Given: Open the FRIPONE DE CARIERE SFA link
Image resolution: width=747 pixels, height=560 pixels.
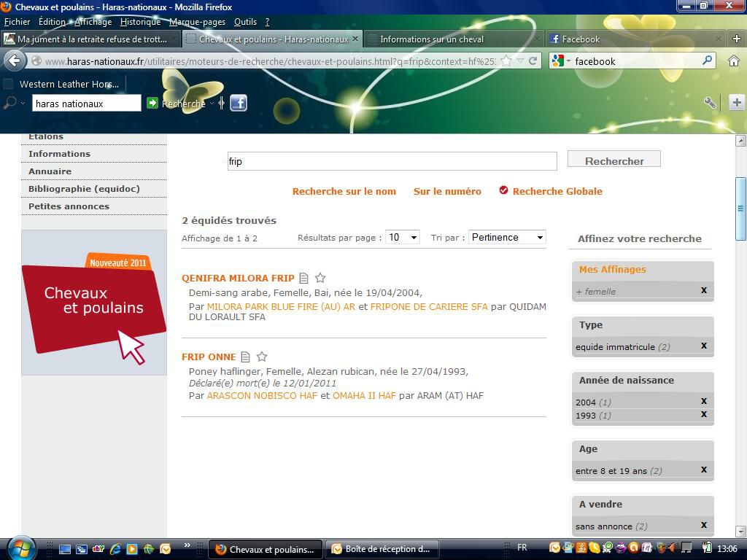Looking at the screenshot, I should coord(428,306).
